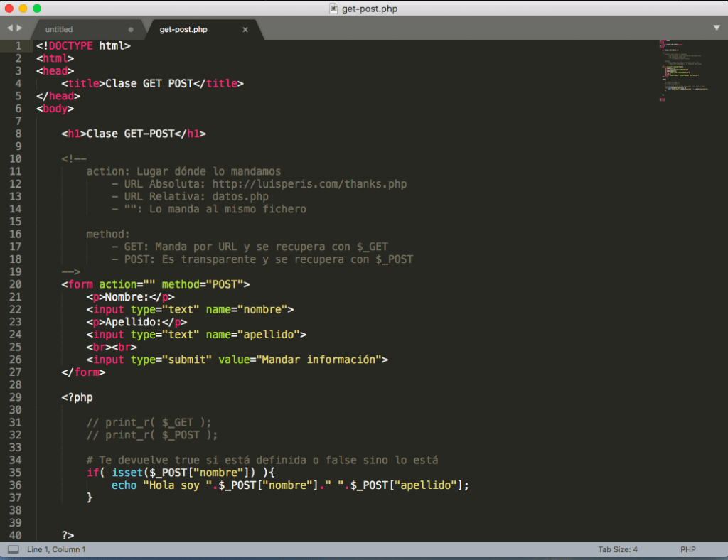Screen dimensions: 728x560
Task: Open the Tab Size: 4 menu
Action: [x=618, y=549]
